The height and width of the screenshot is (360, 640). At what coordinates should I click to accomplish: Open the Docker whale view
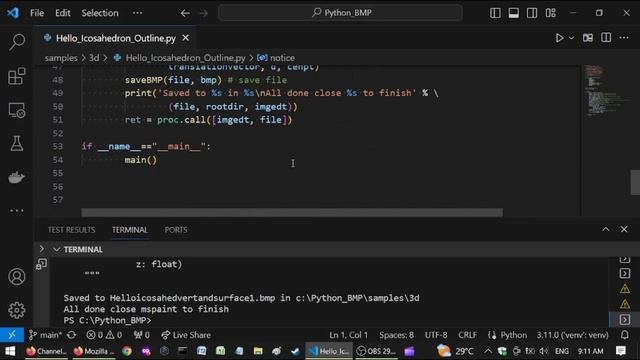click(x=17, y=177)
